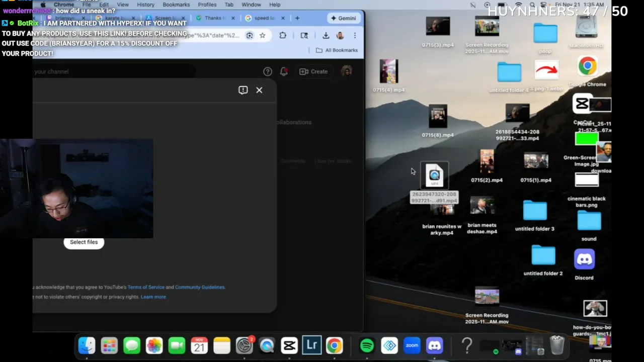Send feedback from upload dialog
Viewport: 644px width, 362px height.
[x=243, y=90]
